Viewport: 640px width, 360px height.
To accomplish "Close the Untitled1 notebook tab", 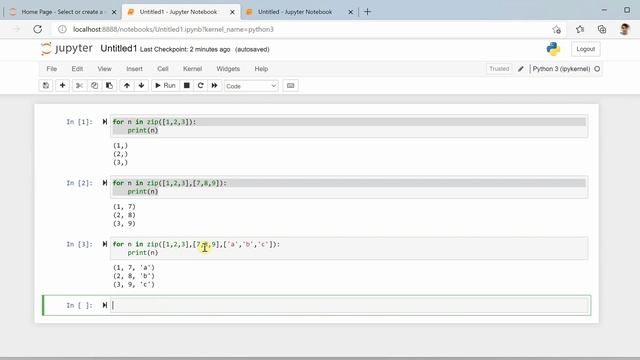I will point(232,12).
